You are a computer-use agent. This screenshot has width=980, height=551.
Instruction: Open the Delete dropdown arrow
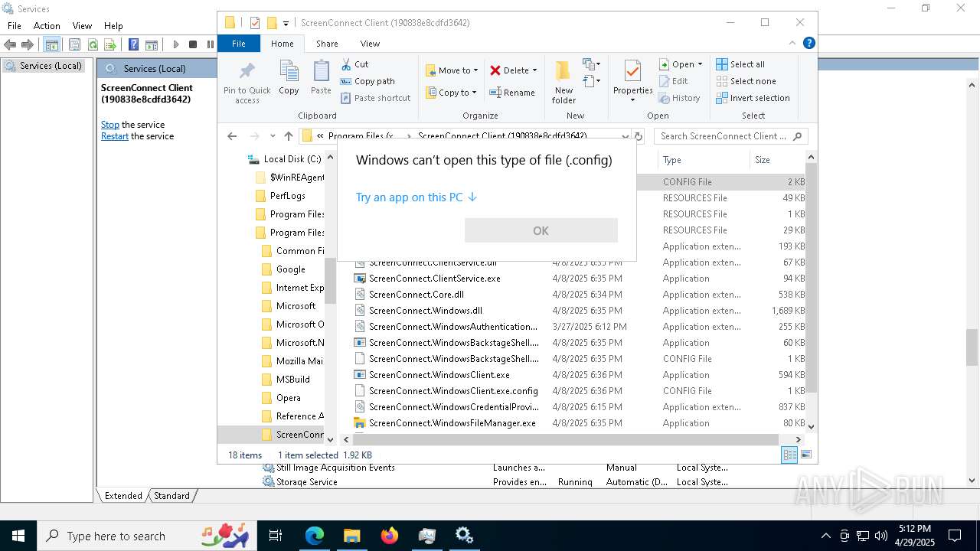click(x=534, y=70)
